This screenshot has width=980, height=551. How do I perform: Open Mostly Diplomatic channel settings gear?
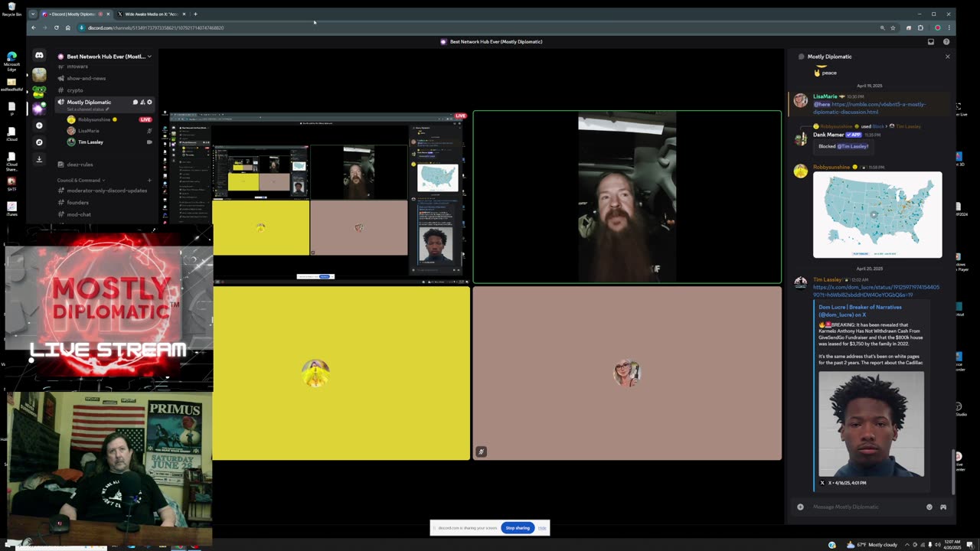(x=149, y=102)
